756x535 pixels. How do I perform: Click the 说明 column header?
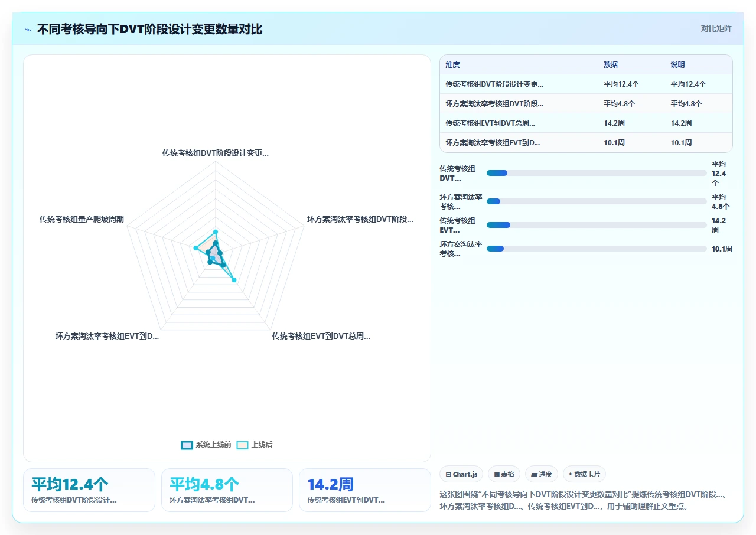click(x=677, y=65)
